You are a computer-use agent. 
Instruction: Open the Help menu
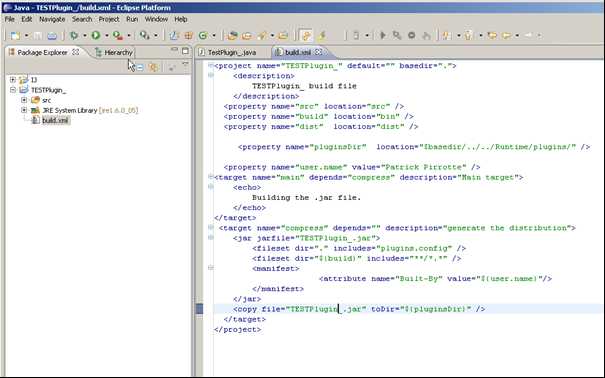(181, 19)
